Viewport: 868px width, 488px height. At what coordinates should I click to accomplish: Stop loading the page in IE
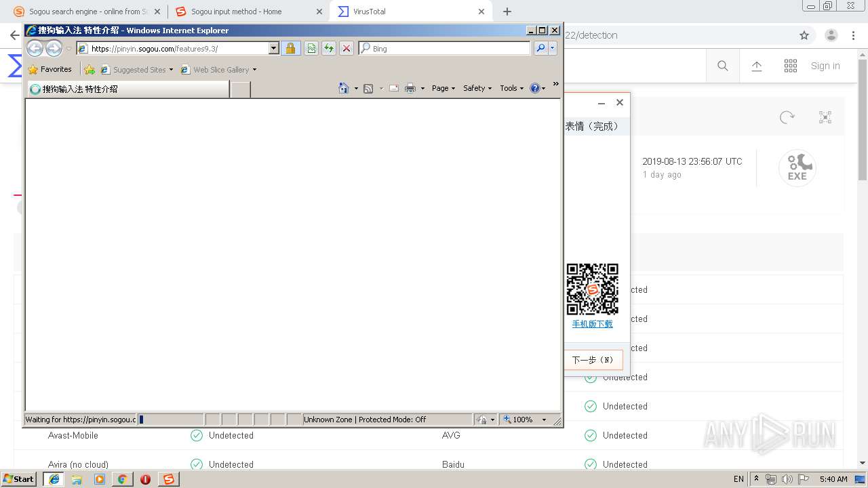[x=347, y=48]
